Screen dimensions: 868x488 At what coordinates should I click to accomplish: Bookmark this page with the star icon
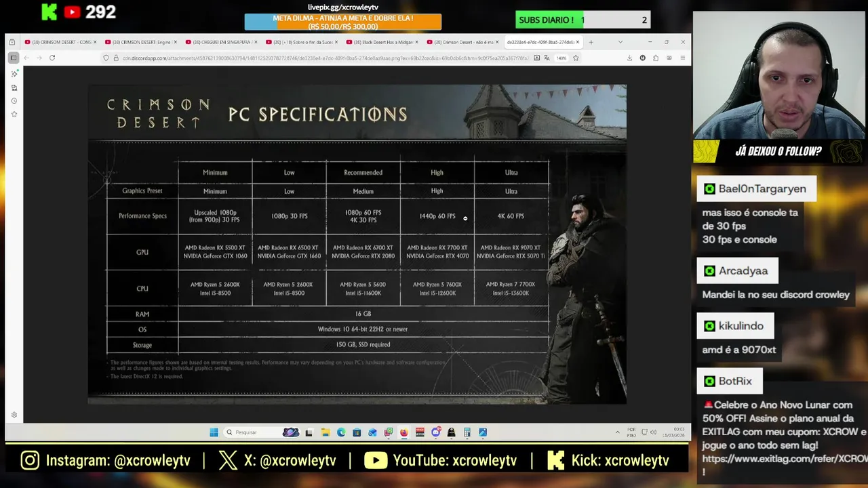pyautogui.click(x=576, y=58)
